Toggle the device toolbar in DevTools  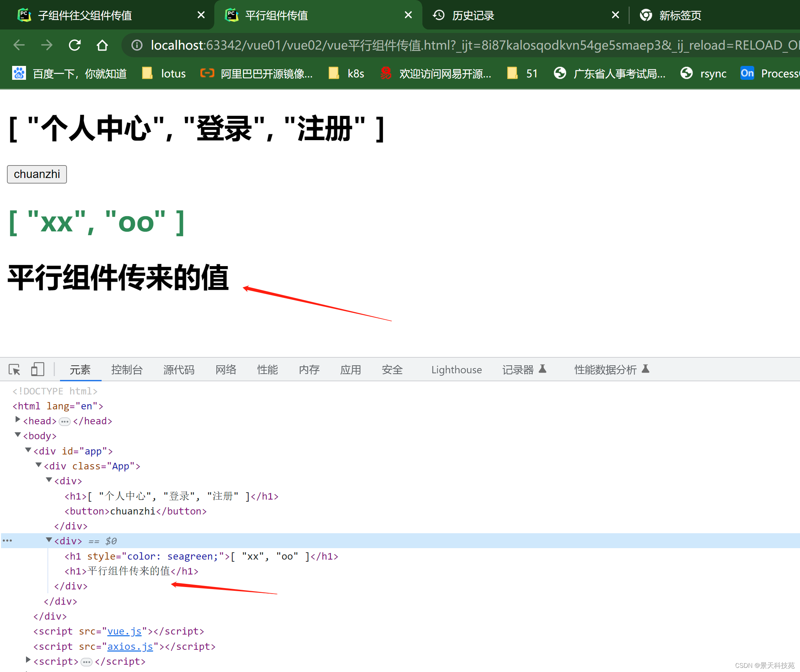37,369
